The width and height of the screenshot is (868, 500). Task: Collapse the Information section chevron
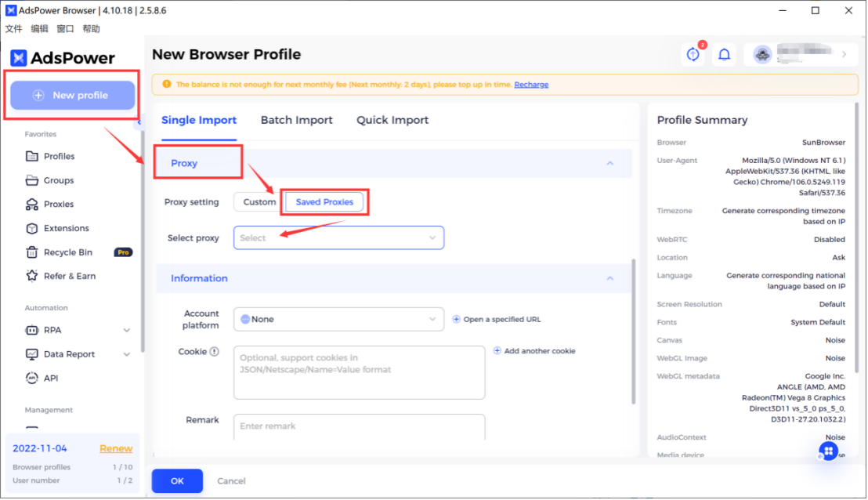610,278
